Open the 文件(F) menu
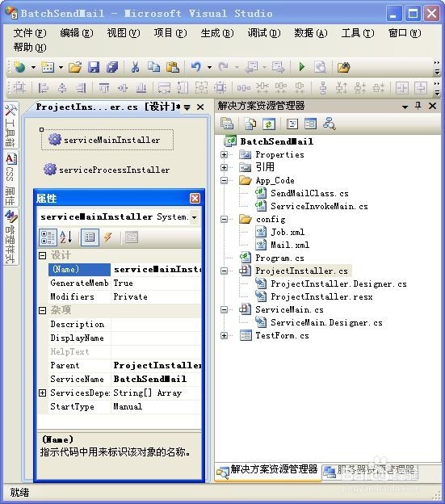 tap(30, 33)
